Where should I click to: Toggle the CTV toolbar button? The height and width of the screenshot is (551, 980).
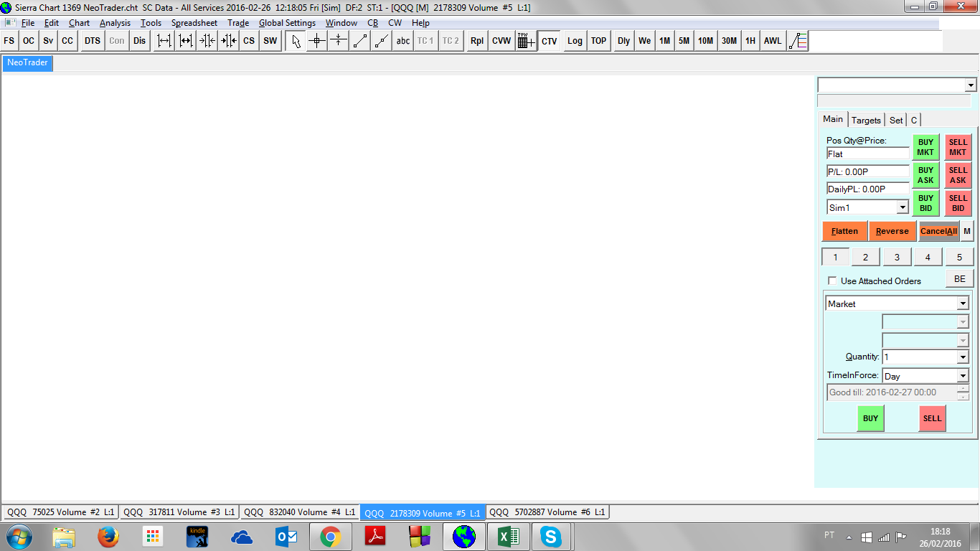pos(550,41)
